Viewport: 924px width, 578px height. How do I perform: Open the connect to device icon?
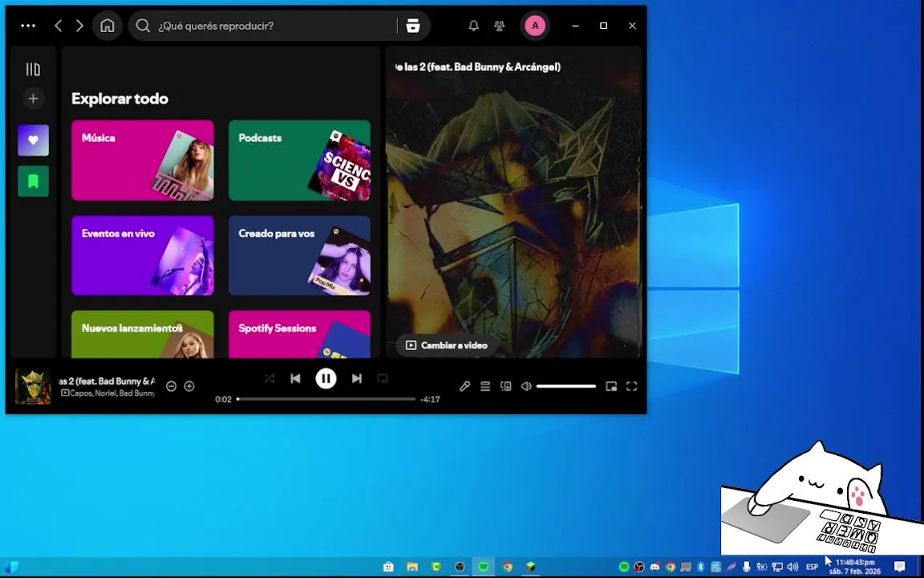pyautogui.click(x=505, y=386)
